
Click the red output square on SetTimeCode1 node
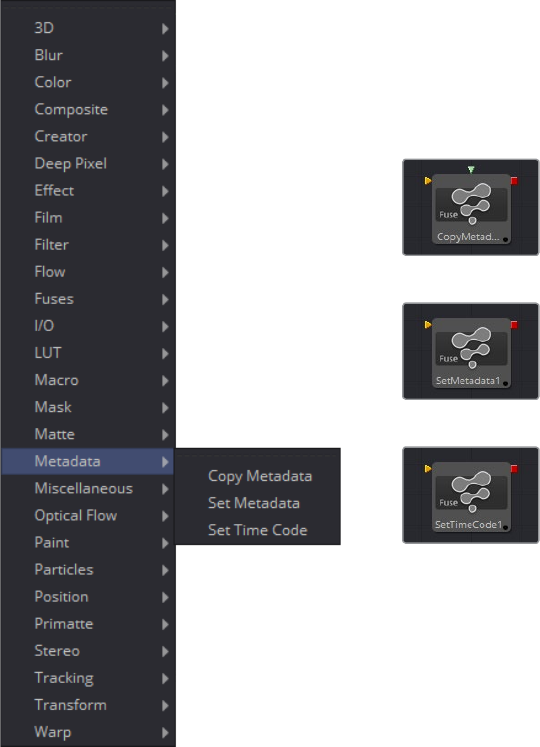tap(514, 469)
